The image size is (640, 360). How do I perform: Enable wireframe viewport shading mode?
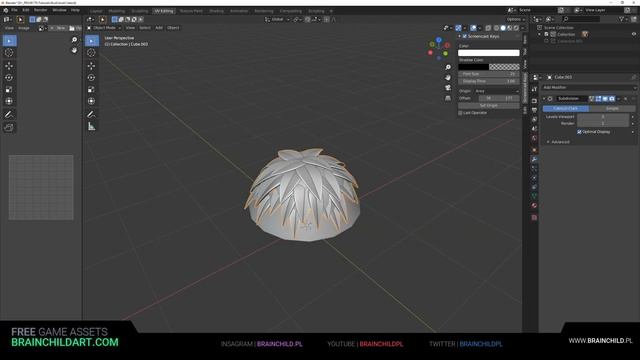coord(496,28)
